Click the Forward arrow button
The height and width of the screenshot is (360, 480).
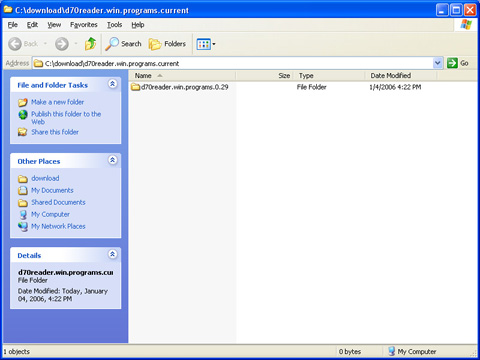click(x=62, y=44)
